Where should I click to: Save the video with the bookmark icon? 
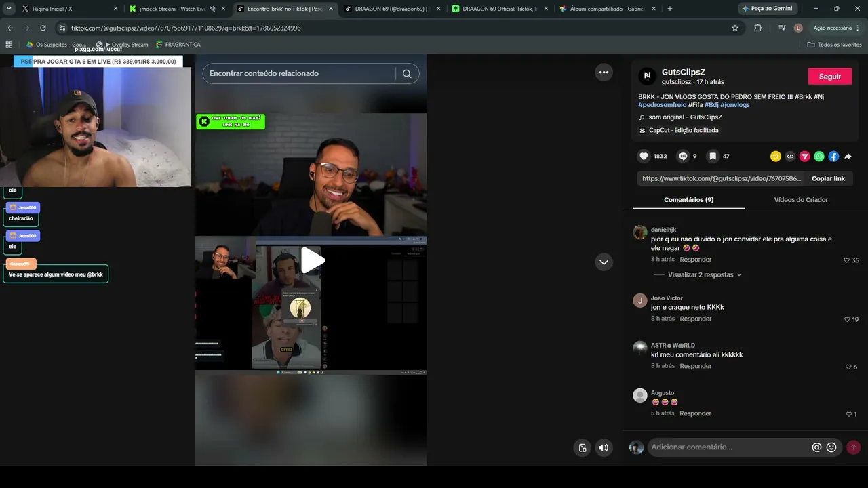(x=713, y=157)
